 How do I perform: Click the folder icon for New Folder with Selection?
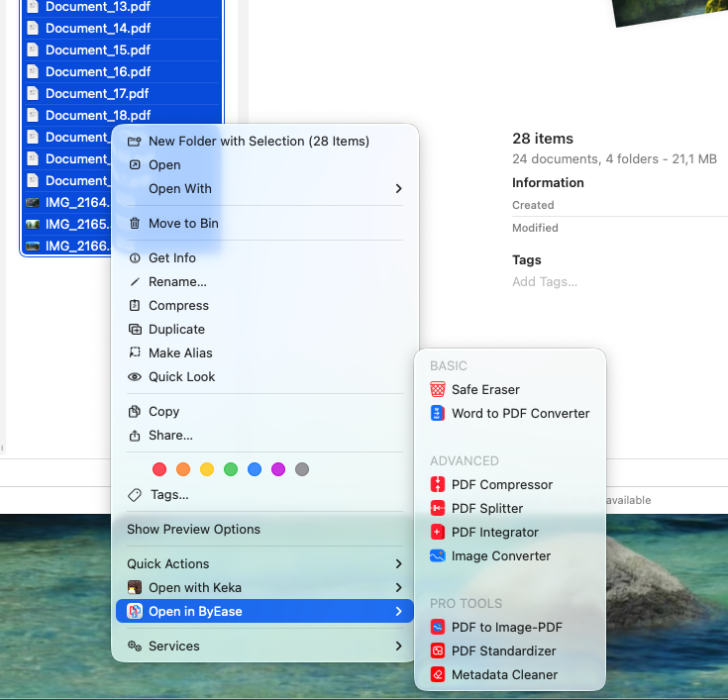point(135,142)
